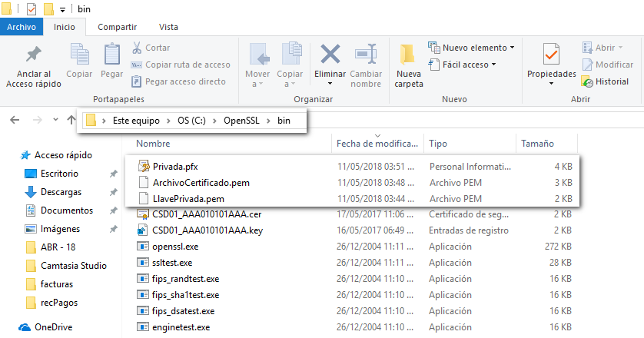Click Cortar scissors icon
The width and height of the screenshot is (644, 338).
click(x=137, y=48)
